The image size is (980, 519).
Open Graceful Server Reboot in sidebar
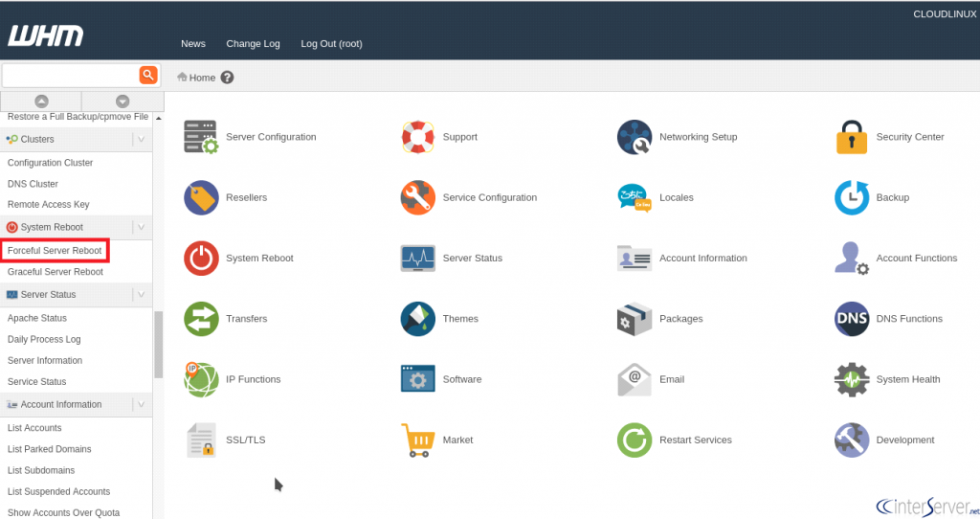55,272
